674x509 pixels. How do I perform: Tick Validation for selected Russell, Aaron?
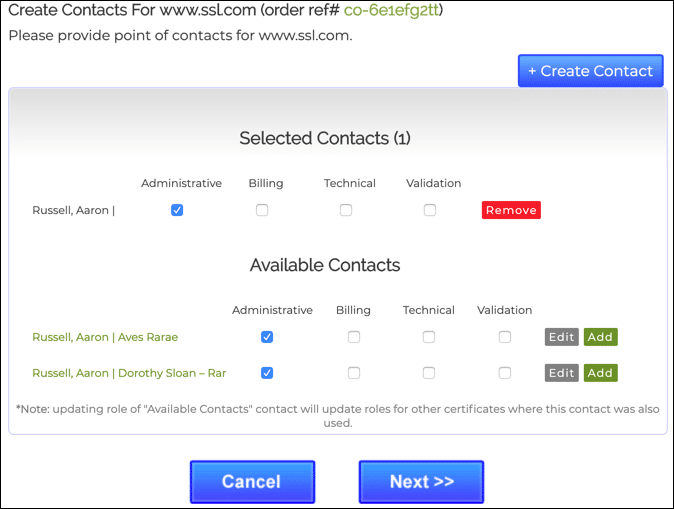point(430,210)
